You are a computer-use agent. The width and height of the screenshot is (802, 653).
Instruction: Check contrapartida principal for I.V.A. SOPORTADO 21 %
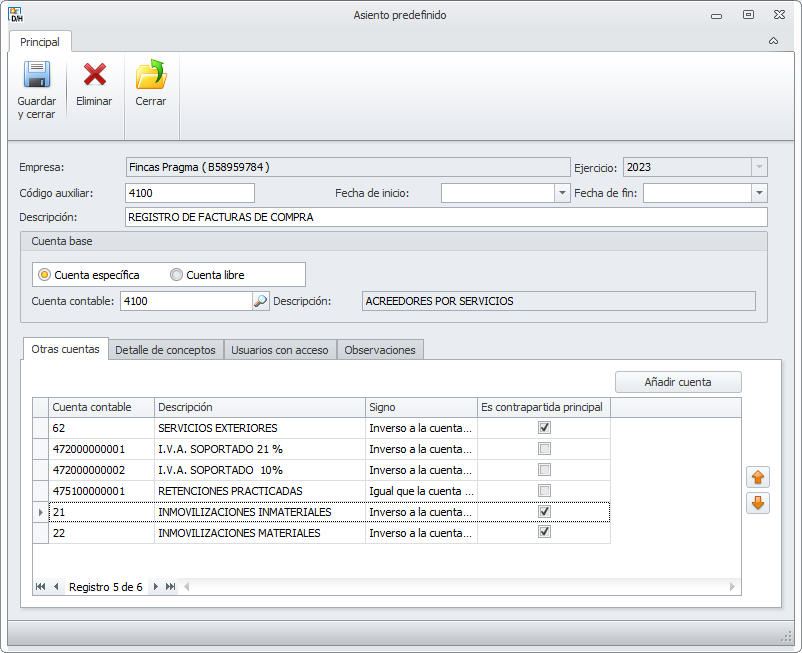(544, 449)
